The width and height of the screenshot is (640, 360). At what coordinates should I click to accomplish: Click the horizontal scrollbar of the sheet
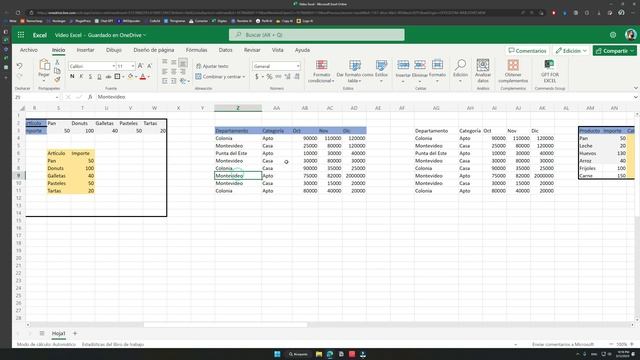coord(225,325)
